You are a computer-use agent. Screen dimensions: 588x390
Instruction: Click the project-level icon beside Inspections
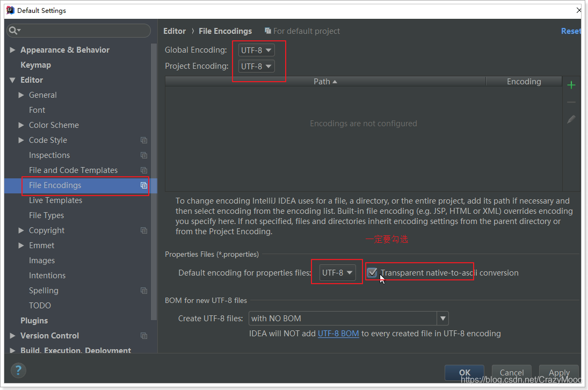(143, 155)
